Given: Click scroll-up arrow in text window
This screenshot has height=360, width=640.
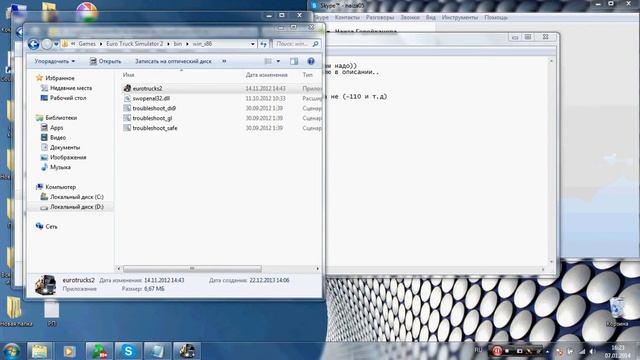Looking at the screenshot, I should coord(551,61).
